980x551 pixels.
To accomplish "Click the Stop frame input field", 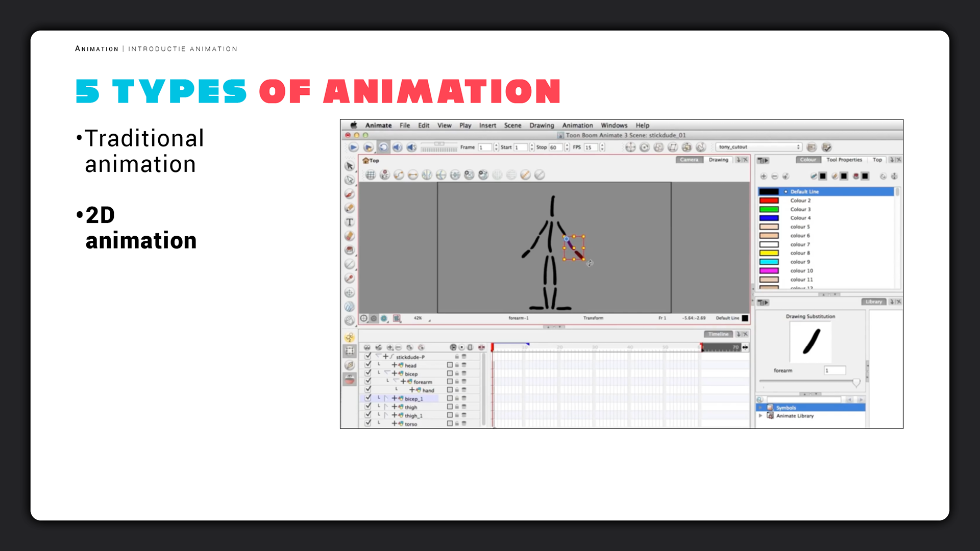I will pos(555,147).
